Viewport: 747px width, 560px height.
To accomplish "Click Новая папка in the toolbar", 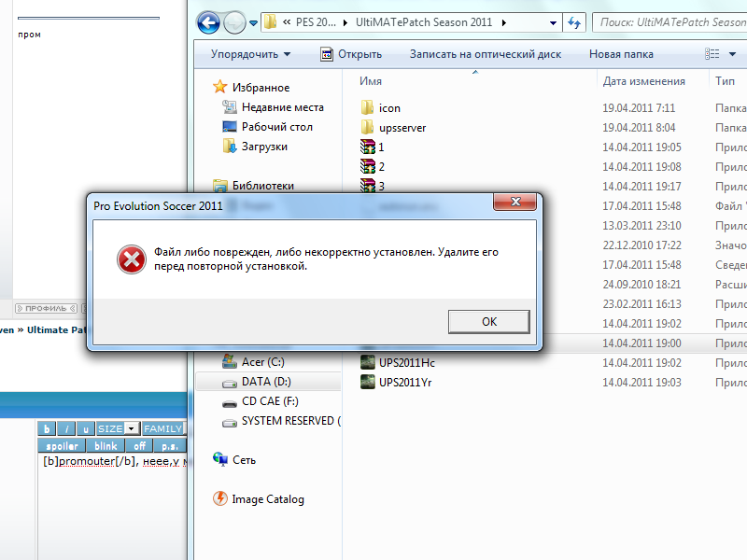I will [621, 54].
